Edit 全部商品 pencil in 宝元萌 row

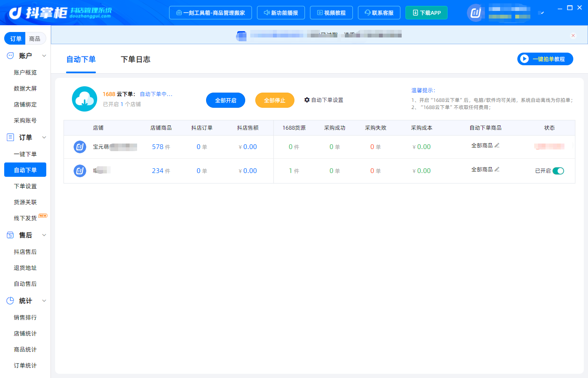(x=497, y=145)
